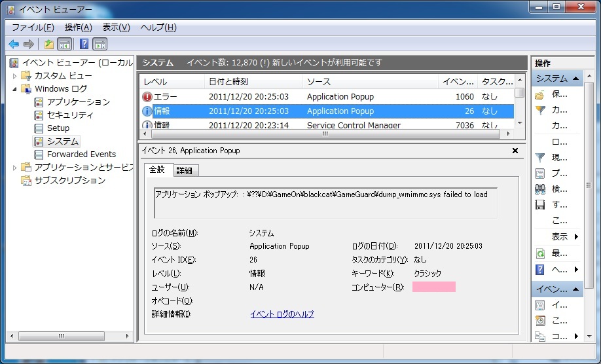Select the エラー event row with ID 1060
The width and height of the screenshot is (601, 364).
pos(327,97)
